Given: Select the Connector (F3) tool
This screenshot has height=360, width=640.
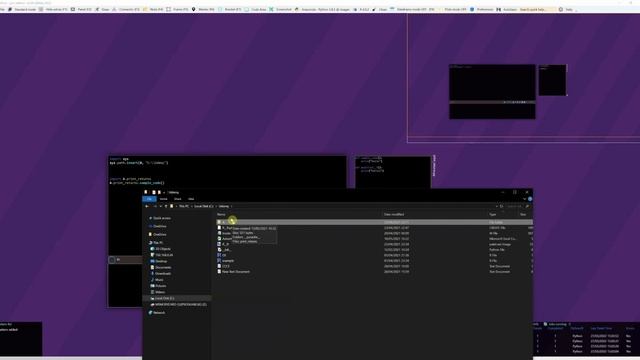Looking at the screenshot, I should (126, 9).
